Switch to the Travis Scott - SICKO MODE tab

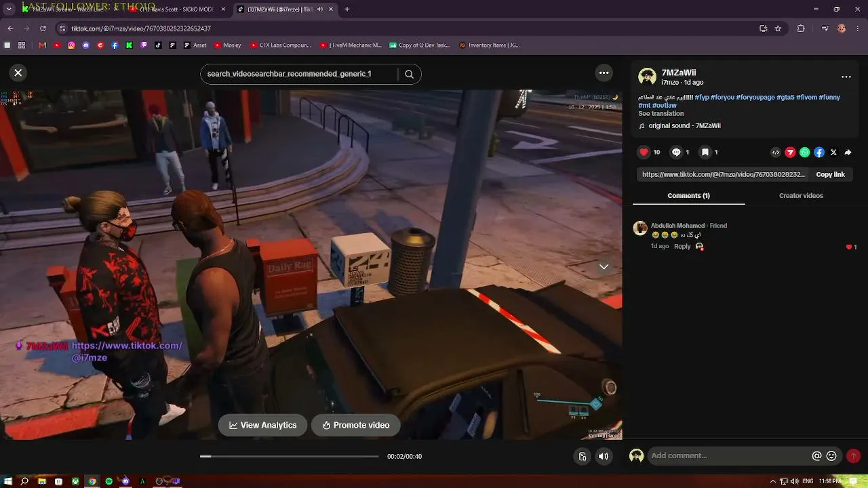click(178, 9)
